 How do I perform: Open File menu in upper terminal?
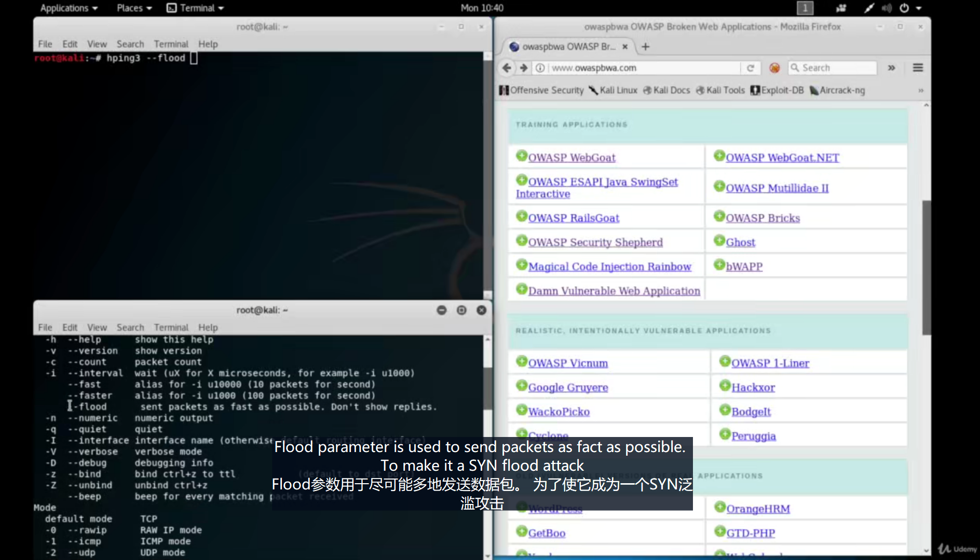coord(45,44)
